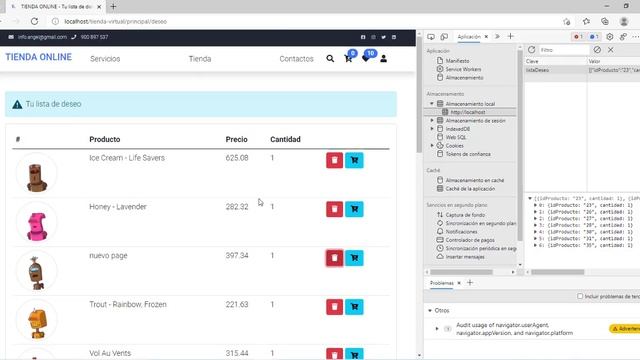Close the Problemas drawer tab

click(x=459, y=283)
